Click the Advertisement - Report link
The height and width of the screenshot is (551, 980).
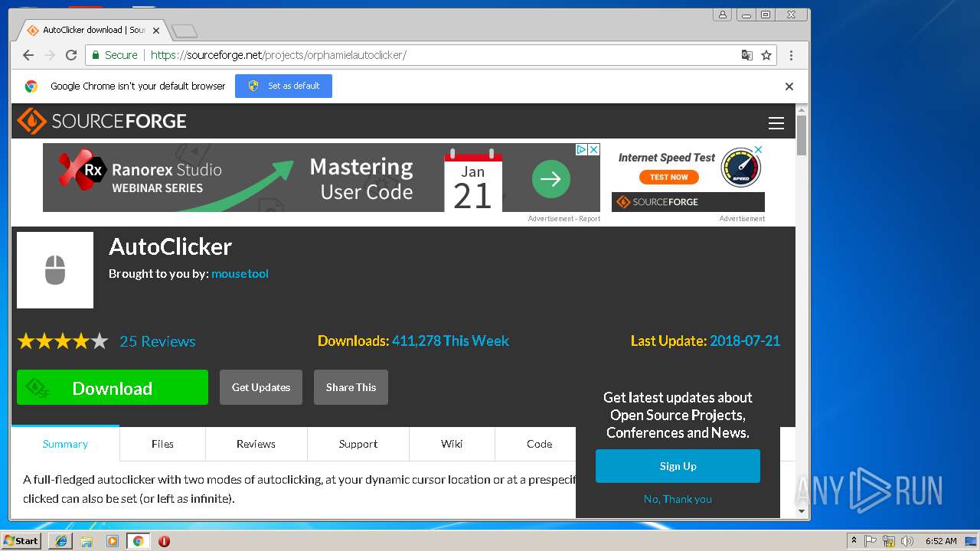564,219
